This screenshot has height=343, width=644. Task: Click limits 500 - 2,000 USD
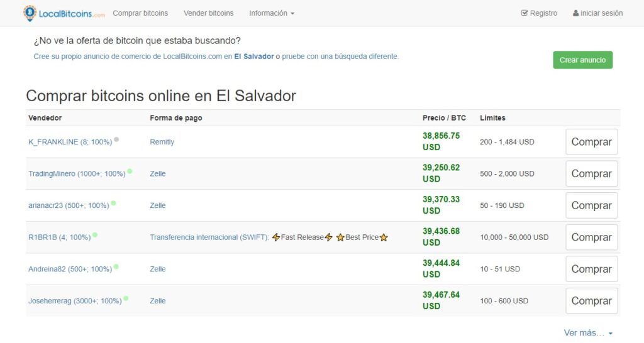click(x=508, y=173)
